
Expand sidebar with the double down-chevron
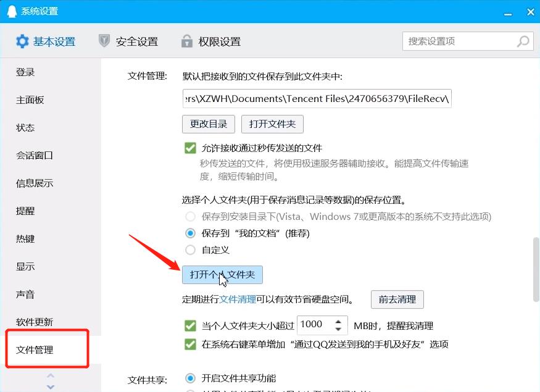[x=49, y=386]
